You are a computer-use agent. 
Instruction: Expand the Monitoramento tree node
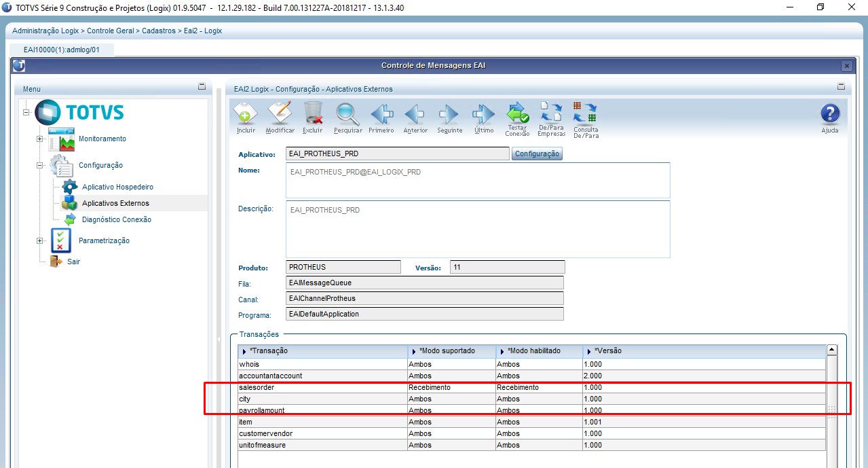pyautogui.click(x=40, y=139)
